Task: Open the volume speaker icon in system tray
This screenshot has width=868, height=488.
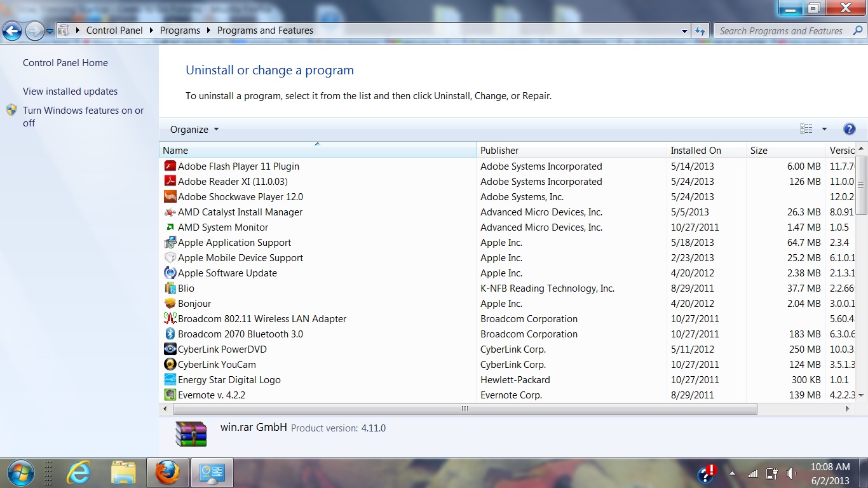Action: 792,473
